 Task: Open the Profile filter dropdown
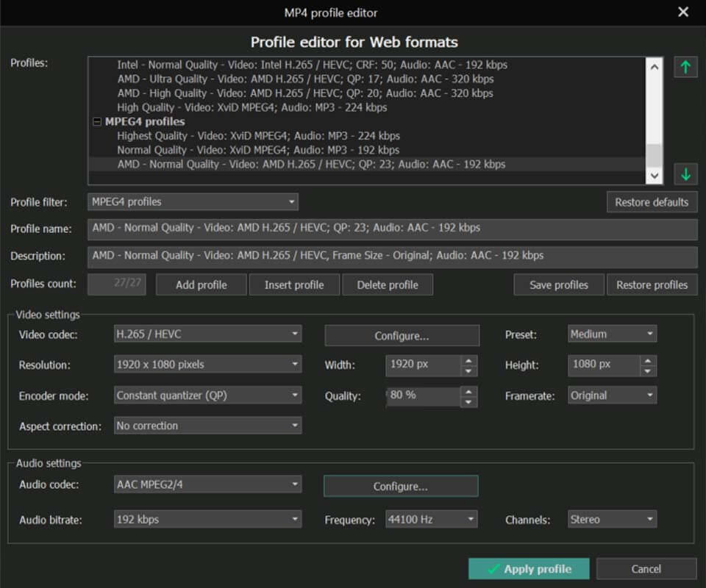[x=193, y=201]
